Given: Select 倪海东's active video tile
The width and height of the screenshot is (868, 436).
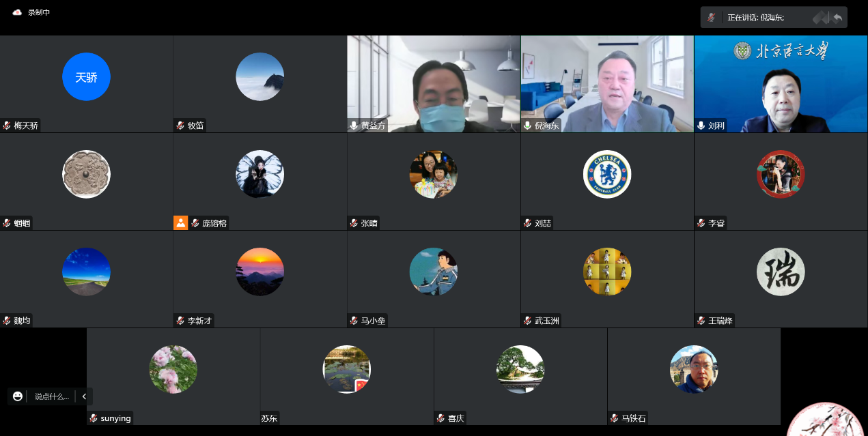Looking at the screenshot, I should pyautogui.click(x=607, y=83).
